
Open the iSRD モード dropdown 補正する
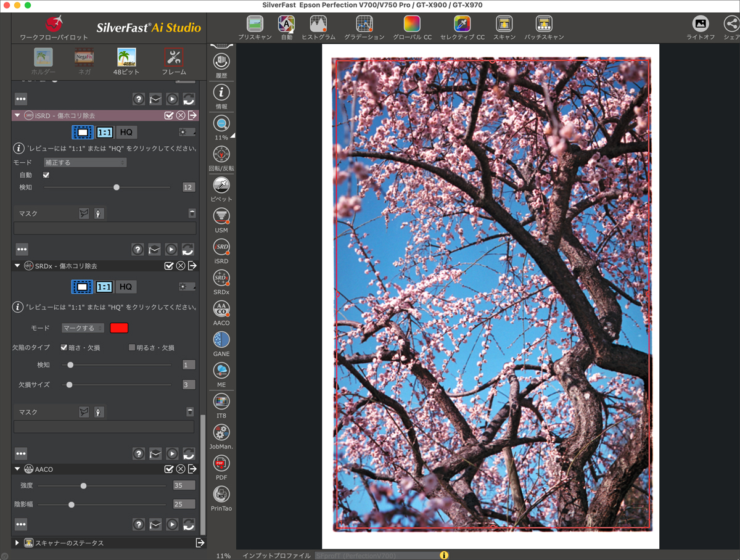click(x=85, y=163)
